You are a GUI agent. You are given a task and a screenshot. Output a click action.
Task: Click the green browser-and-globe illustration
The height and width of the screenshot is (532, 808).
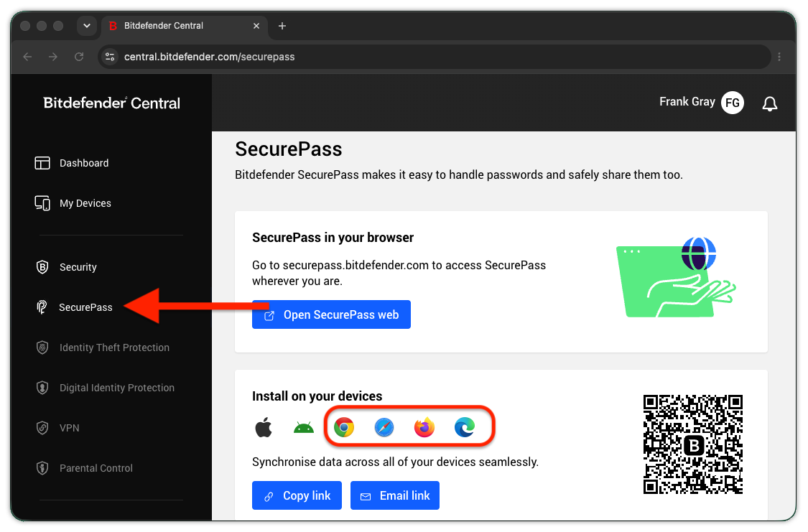pos(676,277)
